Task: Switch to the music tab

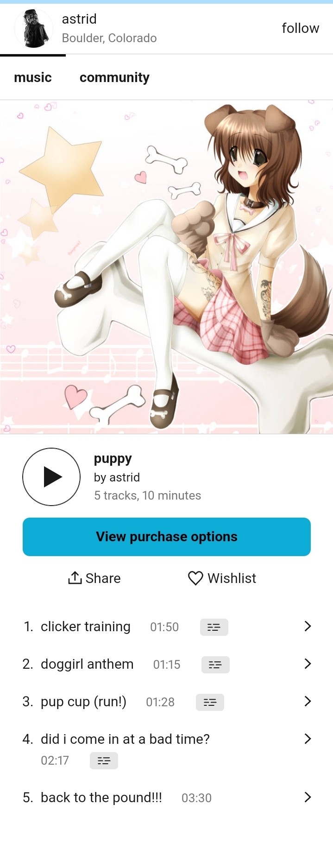Action: pos(33,77)
